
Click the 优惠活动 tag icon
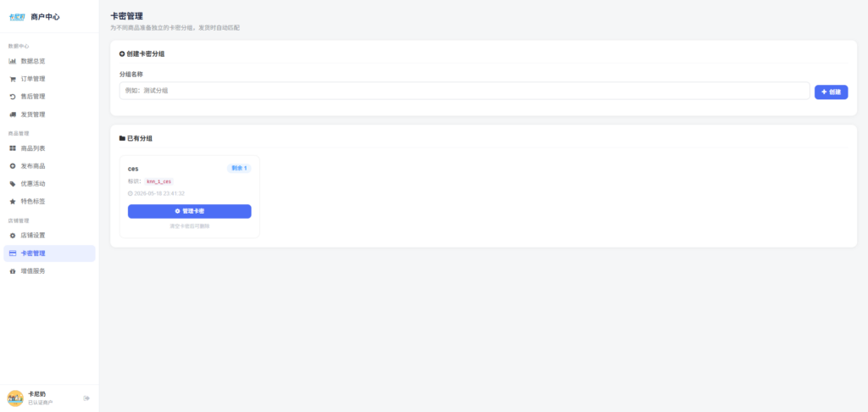(13, 184)
